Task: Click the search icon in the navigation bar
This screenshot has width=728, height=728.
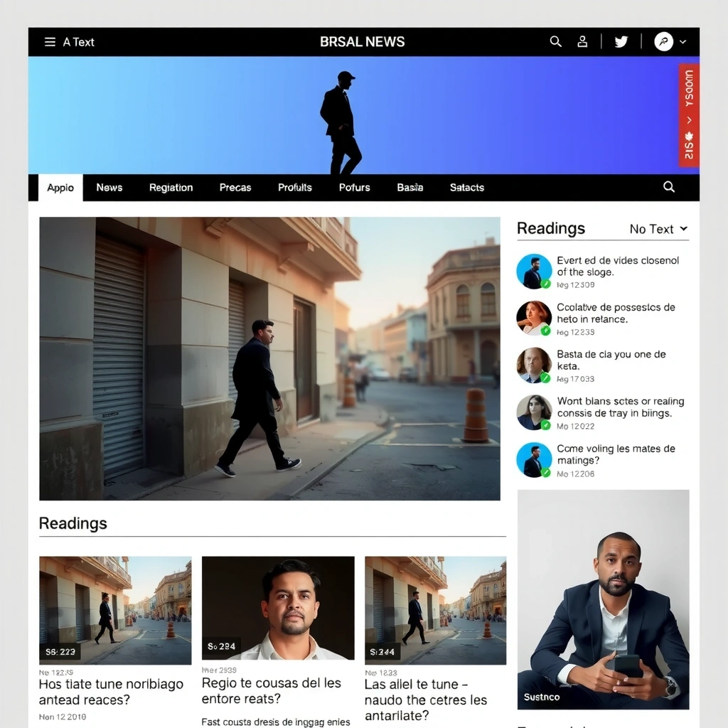Action: tap(668, 187)
